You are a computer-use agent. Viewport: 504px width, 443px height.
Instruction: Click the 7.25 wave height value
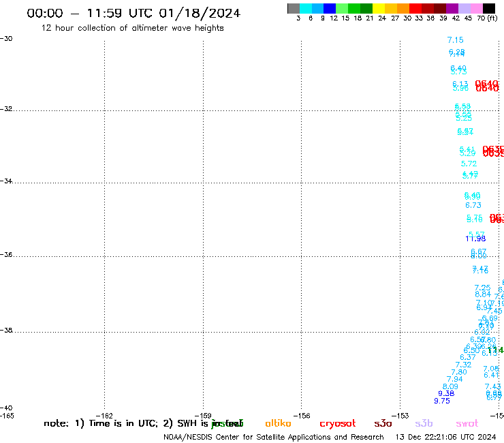[x=482, y=288]
